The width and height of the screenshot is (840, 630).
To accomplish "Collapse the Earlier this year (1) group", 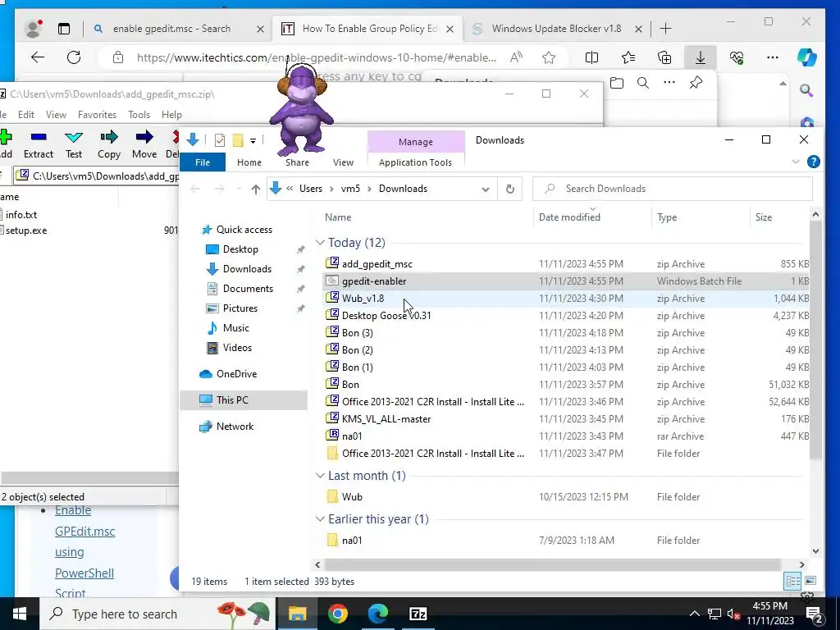I will [x=320, y=519].
